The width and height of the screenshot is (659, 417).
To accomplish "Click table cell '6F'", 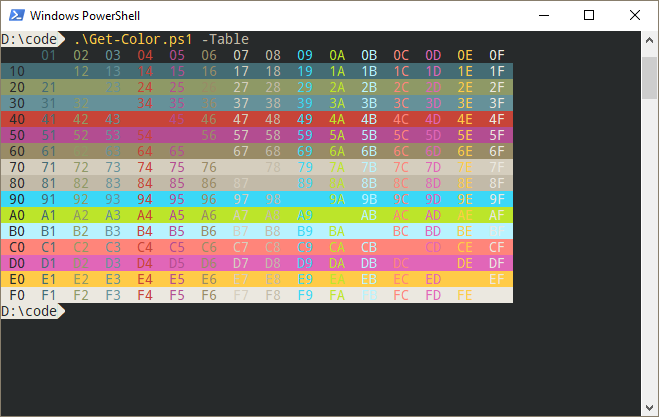I will pos(497,151).
